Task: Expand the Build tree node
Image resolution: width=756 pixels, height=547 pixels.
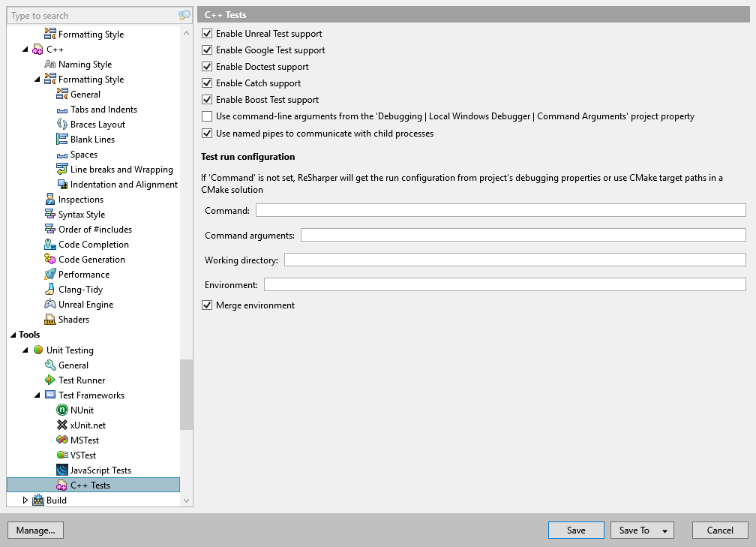Action: [x=25, y=500]
